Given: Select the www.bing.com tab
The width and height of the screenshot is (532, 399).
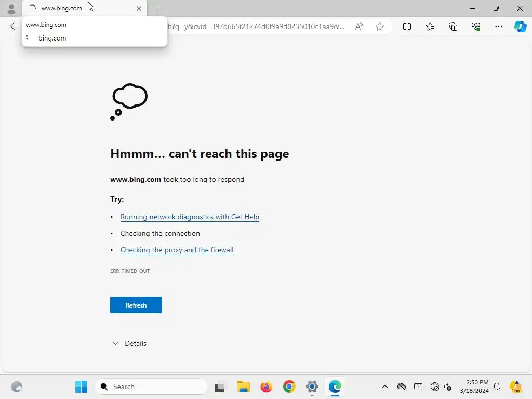Looking at the screenshot, I should (85, 8).
